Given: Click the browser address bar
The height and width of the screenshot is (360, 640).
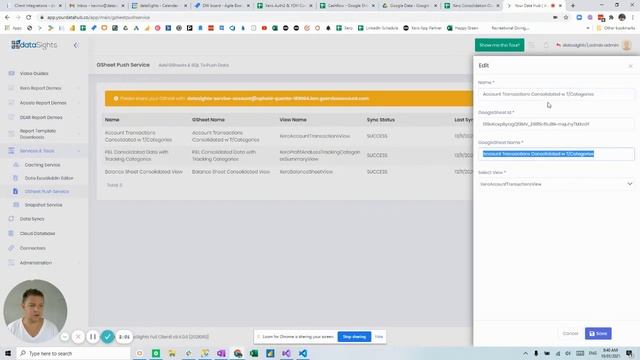Looking at the screenshot, I should point(294,18).
